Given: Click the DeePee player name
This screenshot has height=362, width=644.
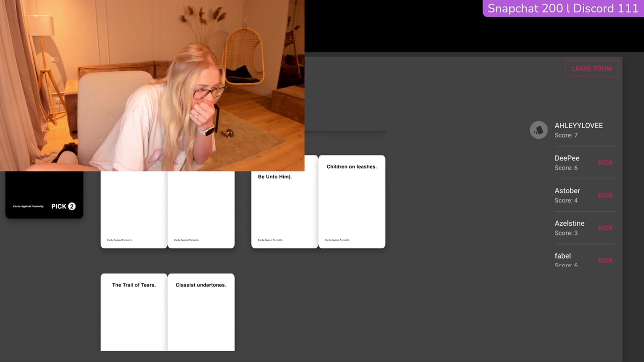Looking at the screenshot, I should pyautogui.click(x=567, y=158).
